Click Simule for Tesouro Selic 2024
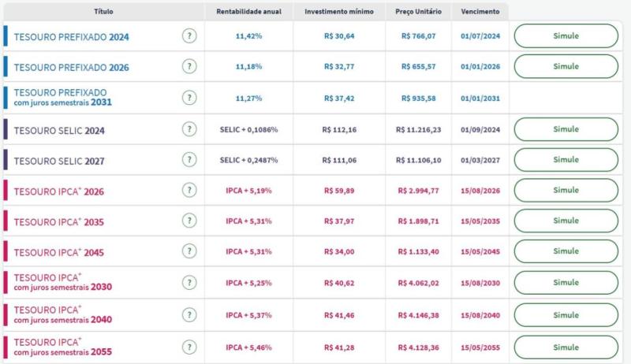631x364 pixels. 566,129
